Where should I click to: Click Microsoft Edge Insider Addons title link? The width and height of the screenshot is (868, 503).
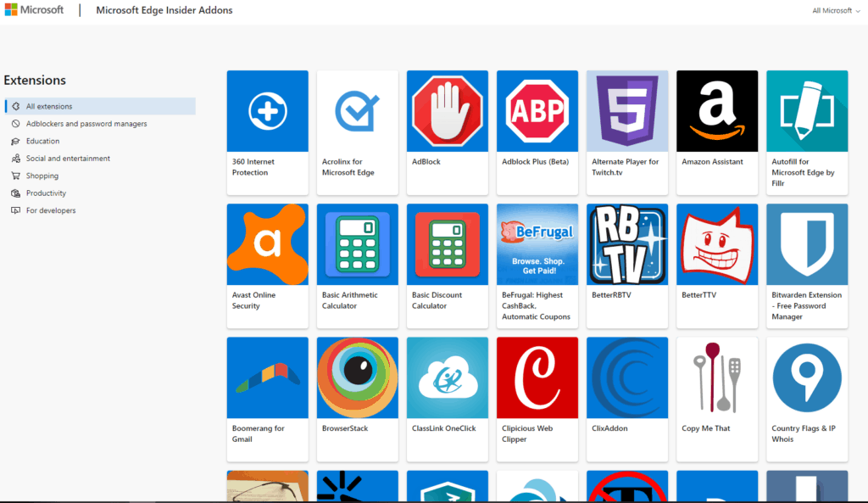coord(164,10)
